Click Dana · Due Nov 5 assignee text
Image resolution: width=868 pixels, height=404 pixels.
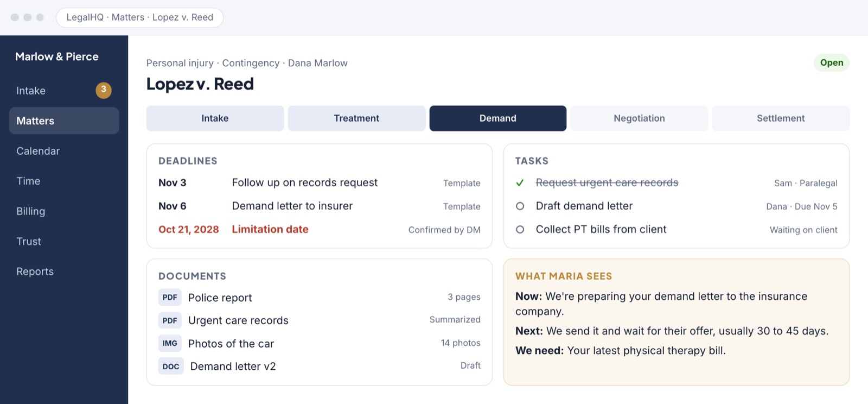tap(802, 206)
